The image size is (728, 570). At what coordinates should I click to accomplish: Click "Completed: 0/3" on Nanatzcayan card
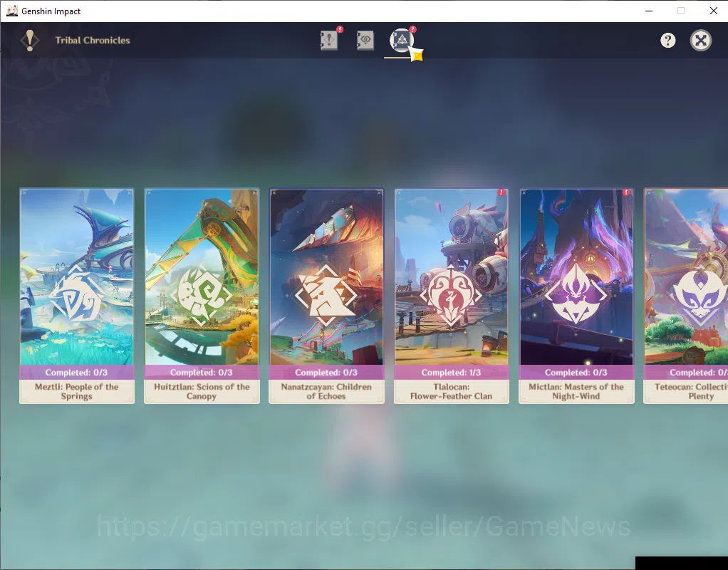click(x=326, y=373)
